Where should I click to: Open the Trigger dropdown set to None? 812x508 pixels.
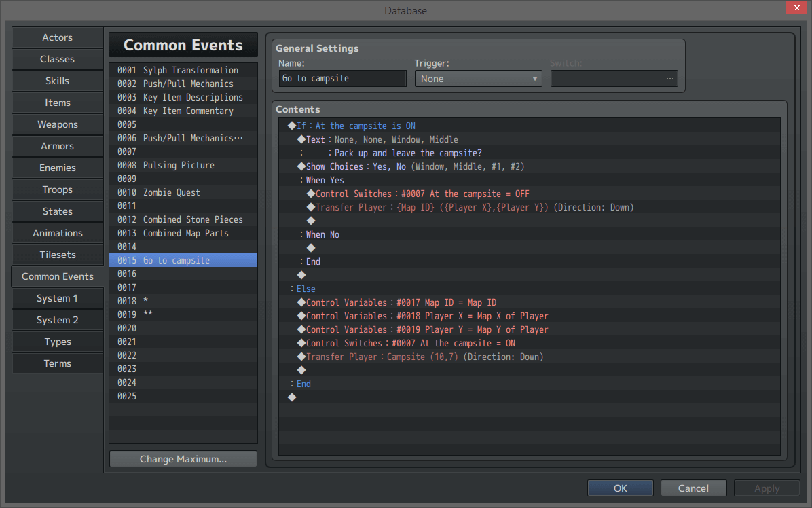pos(478,79)
